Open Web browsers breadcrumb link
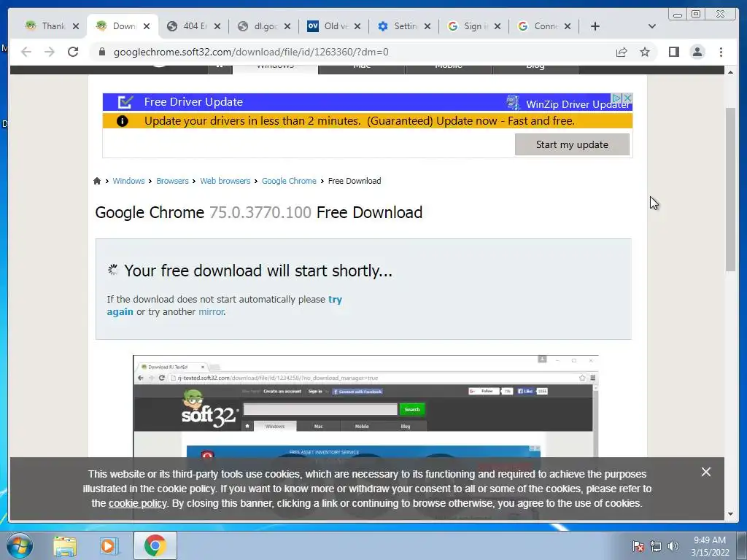The image size is (747, 560). [225, 181]
